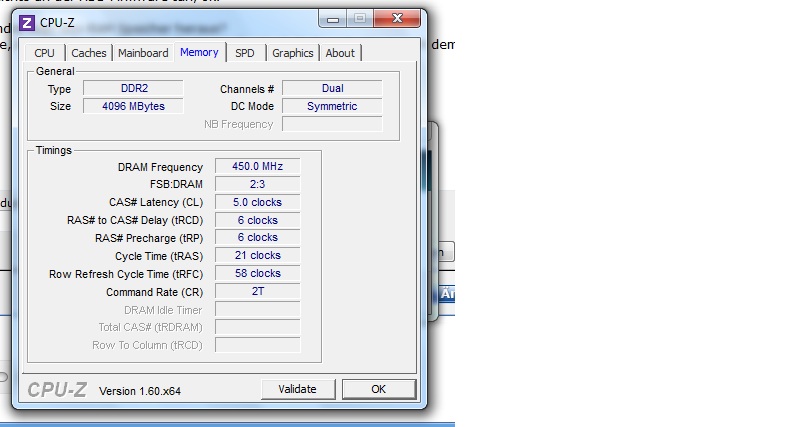Click the FSB:DRAM ratio 2:3
796x427 pixels.
pos(257,184)
